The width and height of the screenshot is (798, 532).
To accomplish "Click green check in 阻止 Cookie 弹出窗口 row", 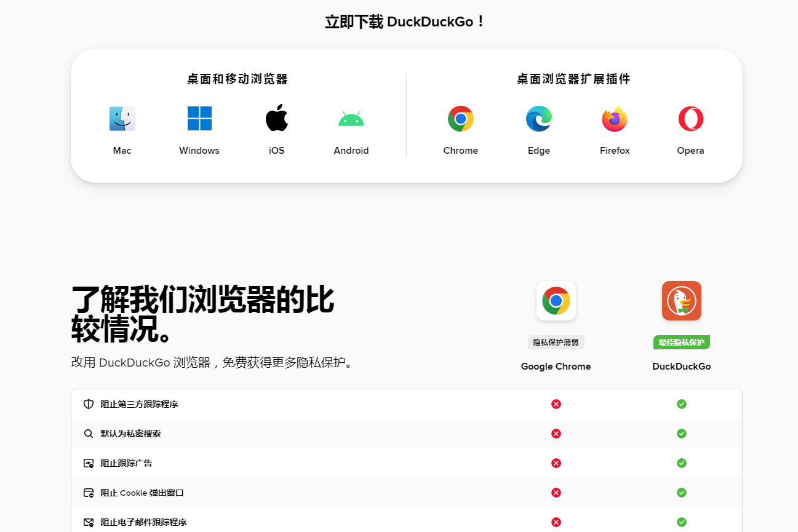I will [682, 493].
